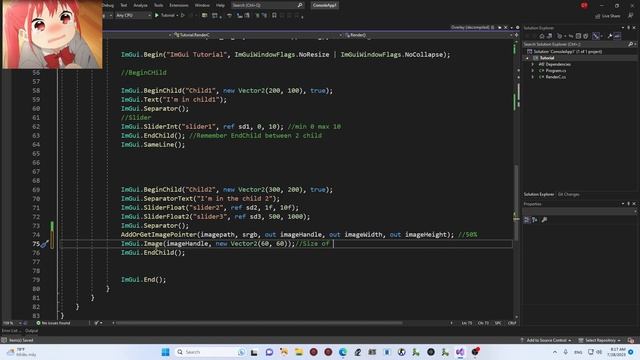The image size is (640, 360).
Task: Open the Error List tab
Action: [x=10, y=331]
